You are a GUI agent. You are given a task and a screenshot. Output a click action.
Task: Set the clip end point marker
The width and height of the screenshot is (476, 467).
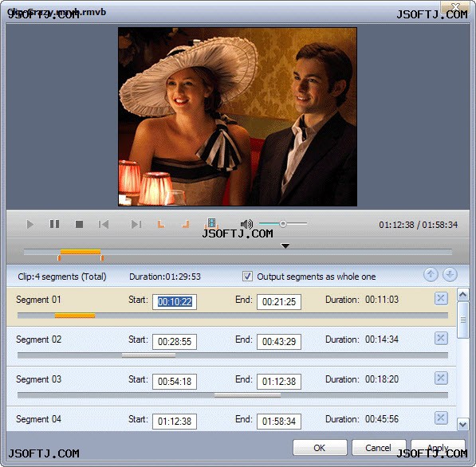186,224
